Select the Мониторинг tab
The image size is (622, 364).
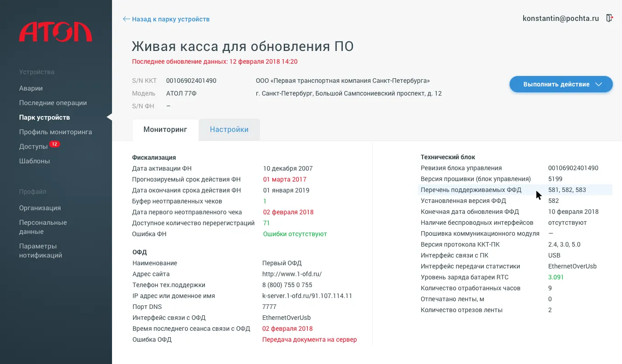(165, 130)
